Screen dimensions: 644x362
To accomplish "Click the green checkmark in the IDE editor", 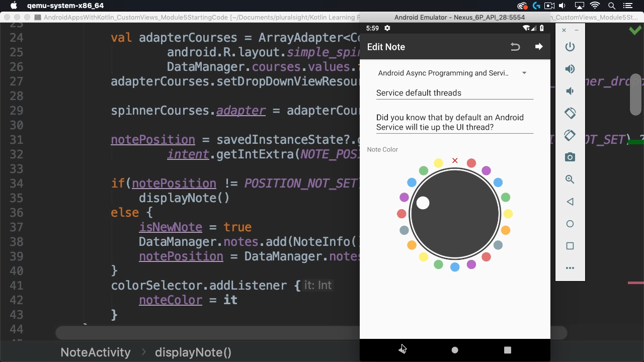I will coord(635,31).
